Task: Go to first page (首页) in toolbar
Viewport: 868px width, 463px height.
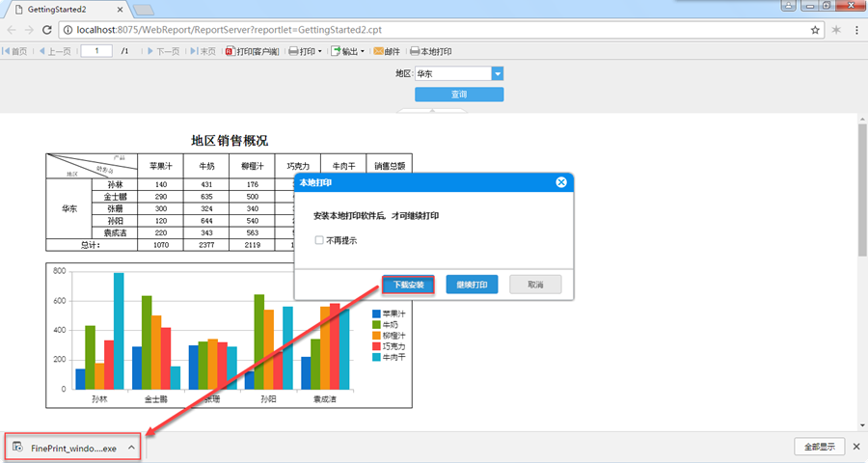Action: 14,51
